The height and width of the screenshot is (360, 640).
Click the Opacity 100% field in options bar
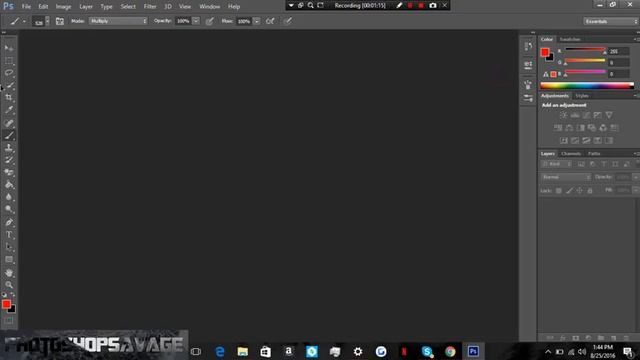coord(183,21)
